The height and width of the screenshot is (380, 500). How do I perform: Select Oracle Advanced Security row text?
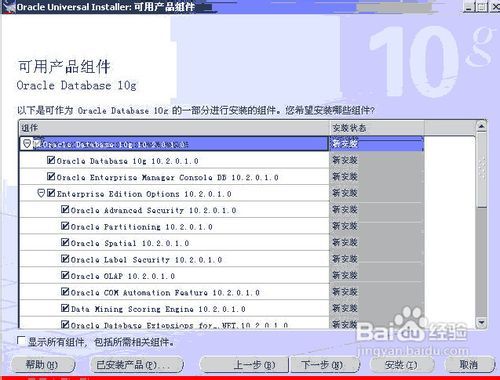click(x=154, y=210)
